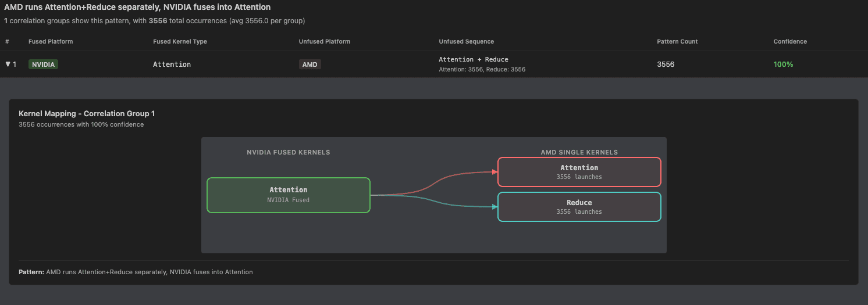
Task: Click the Unfused Sequence column header
Action: (466, 42)
